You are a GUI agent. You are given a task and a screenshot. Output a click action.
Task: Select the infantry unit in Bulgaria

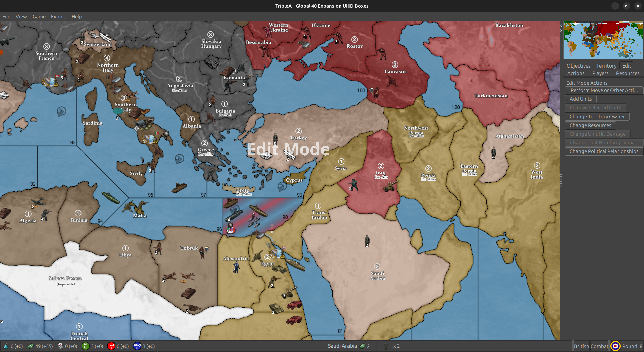point(212,101)
